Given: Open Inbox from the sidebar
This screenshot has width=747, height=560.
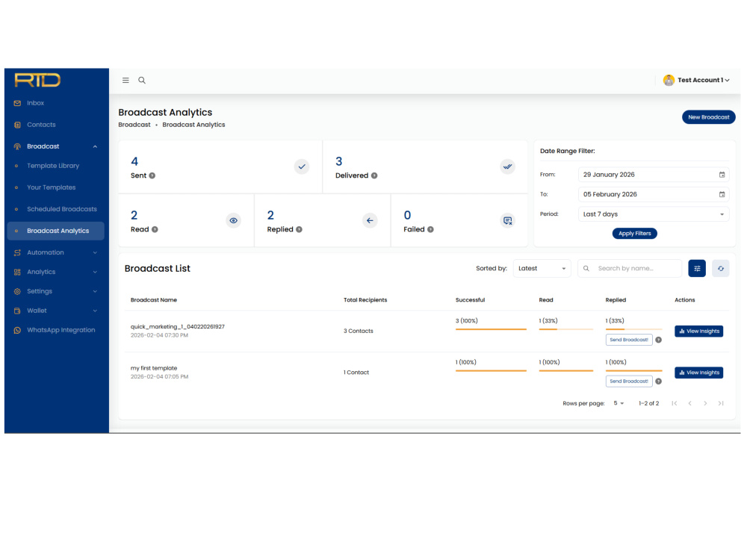Looking at the screenshot, I should coord(55,103).
